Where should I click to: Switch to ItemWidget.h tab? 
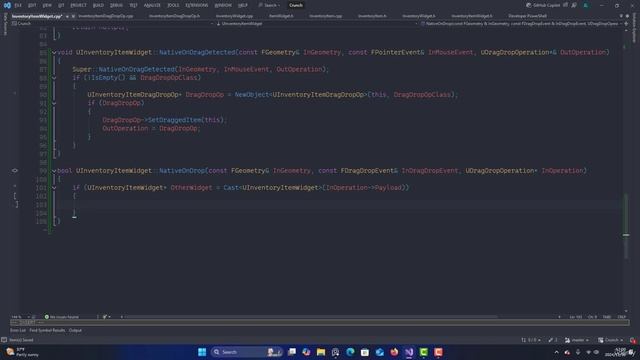(281, 16)
